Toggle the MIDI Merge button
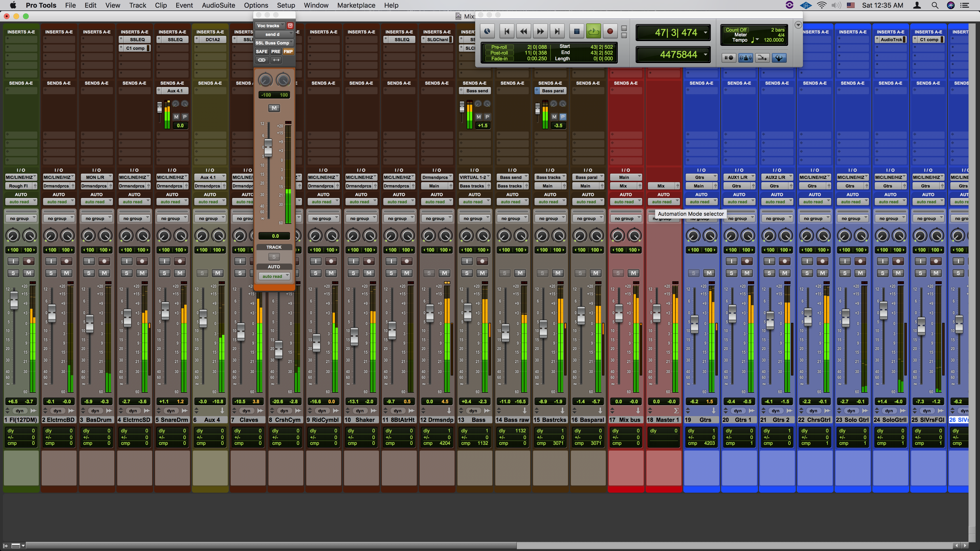980x551 pixels. (762, 58)
